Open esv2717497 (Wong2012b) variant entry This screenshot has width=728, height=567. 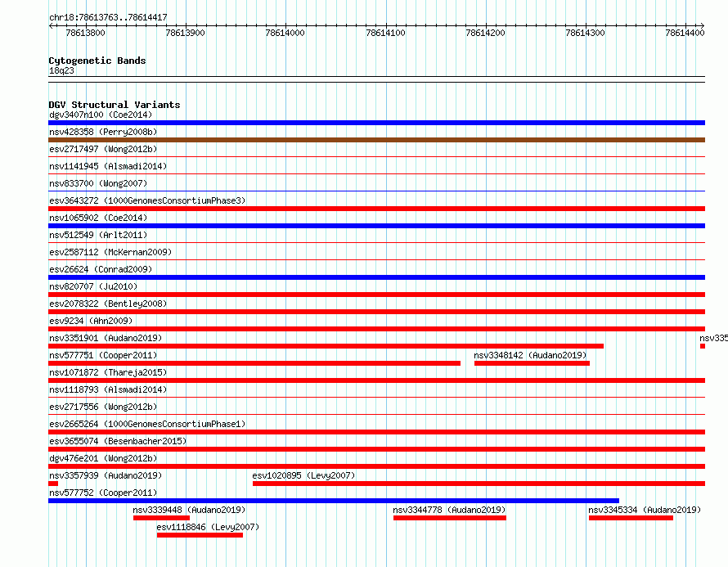(x=103, y=149)
